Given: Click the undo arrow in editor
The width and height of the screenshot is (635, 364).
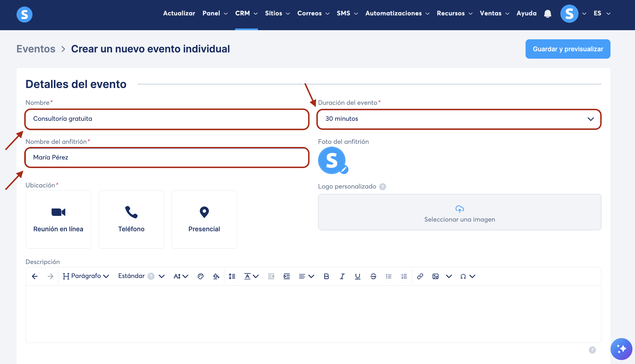Looking at the screenshot, I should click(x=35, y=276).
